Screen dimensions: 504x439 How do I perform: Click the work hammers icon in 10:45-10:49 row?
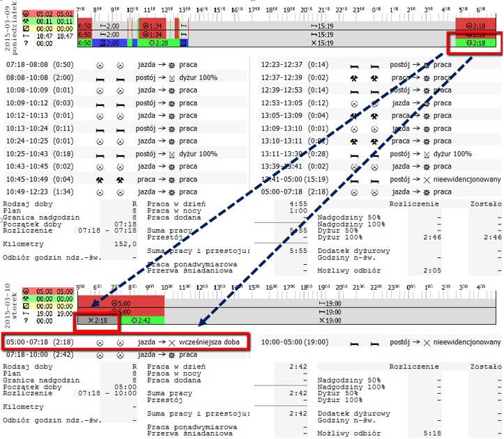point(100,180)
